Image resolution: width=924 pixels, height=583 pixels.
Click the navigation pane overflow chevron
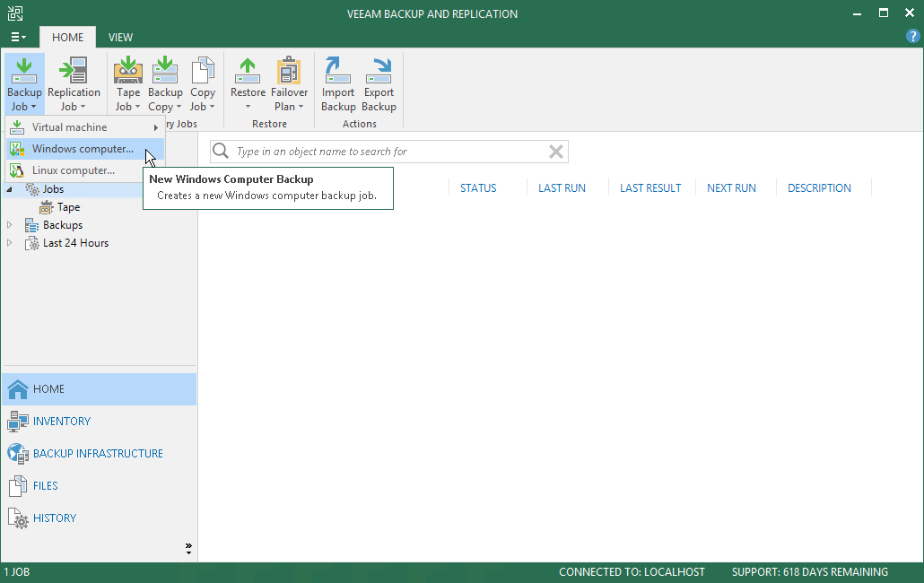click(x=188, y=549)
